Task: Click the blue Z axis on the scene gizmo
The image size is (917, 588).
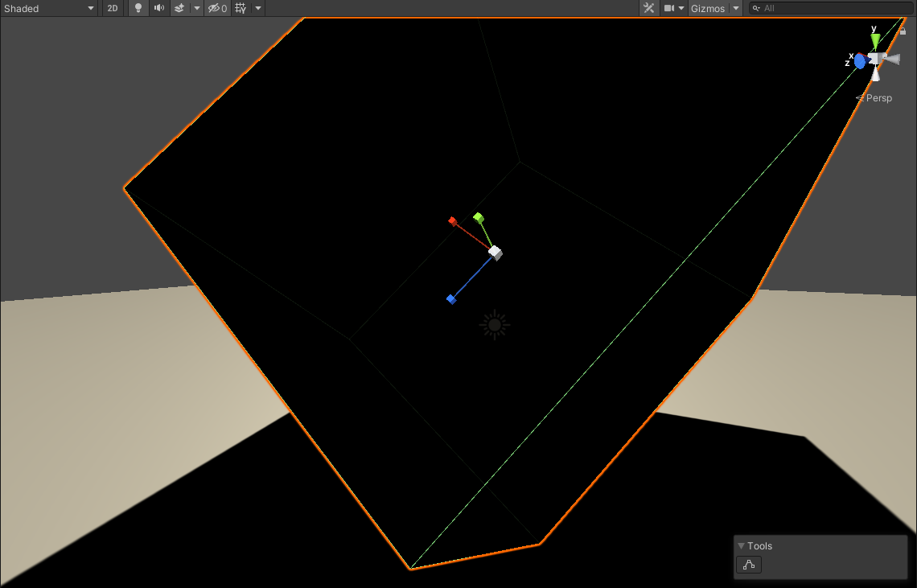Action: coord(860,60)
